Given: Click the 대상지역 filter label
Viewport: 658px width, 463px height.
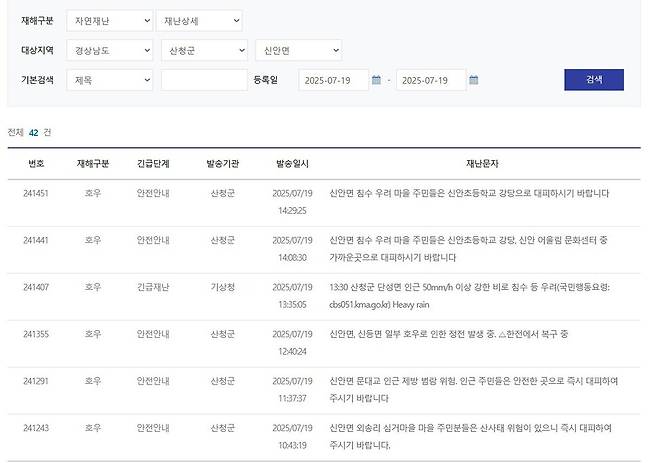Looking at the screenshot, I should [37, 50].
